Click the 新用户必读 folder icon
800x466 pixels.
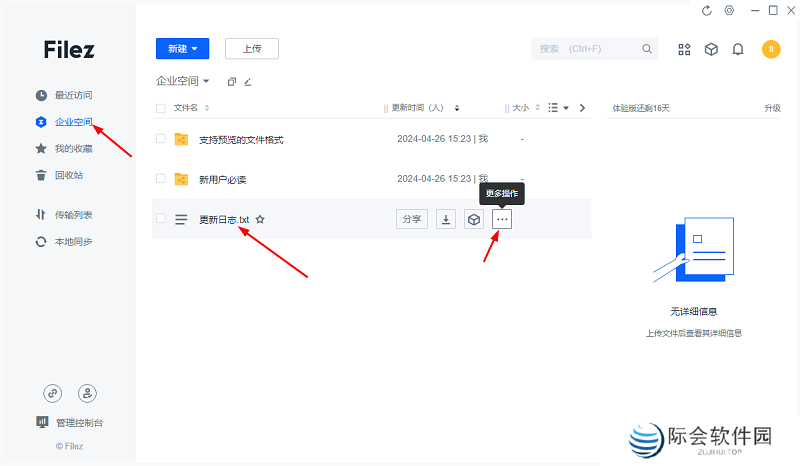tap(181, 179)
